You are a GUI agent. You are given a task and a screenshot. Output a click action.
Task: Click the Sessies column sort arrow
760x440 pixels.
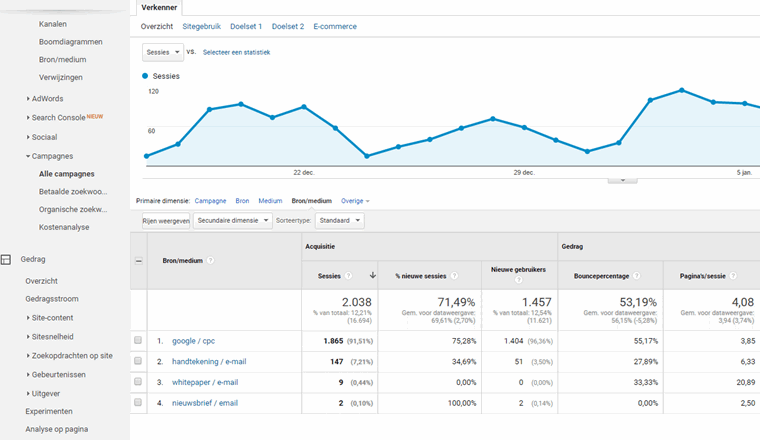pos(373,275)
